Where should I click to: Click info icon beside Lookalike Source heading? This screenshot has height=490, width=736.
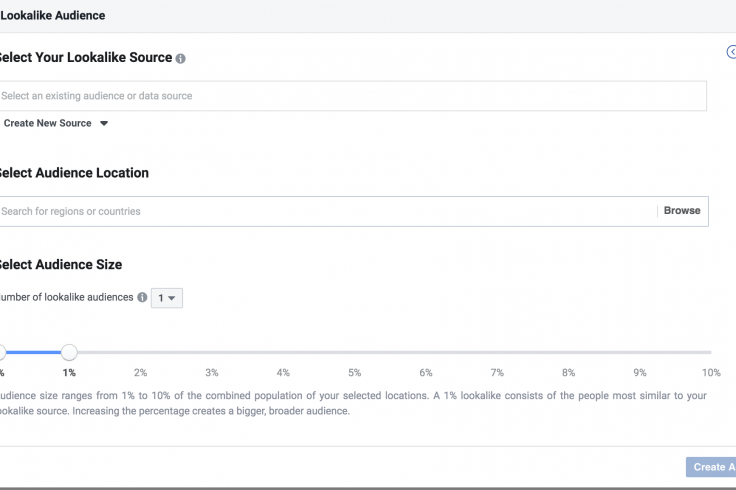coord(180,59)
